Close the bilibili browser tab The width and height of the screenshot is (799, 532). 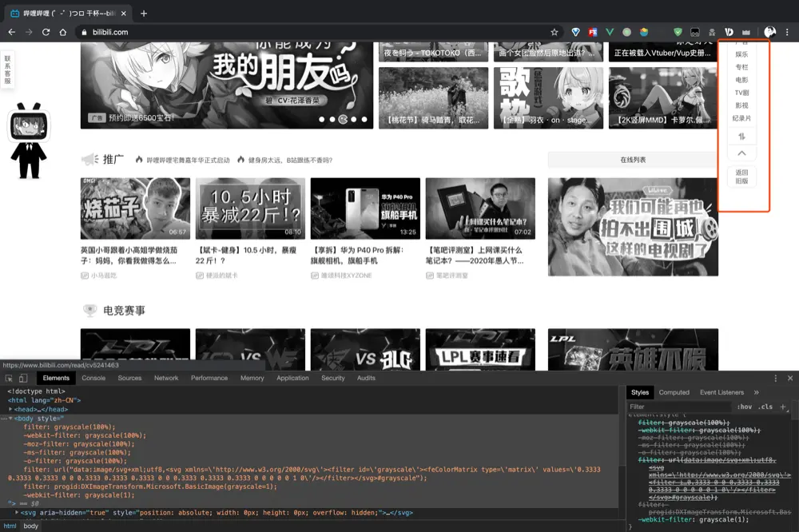pos(123,14)
